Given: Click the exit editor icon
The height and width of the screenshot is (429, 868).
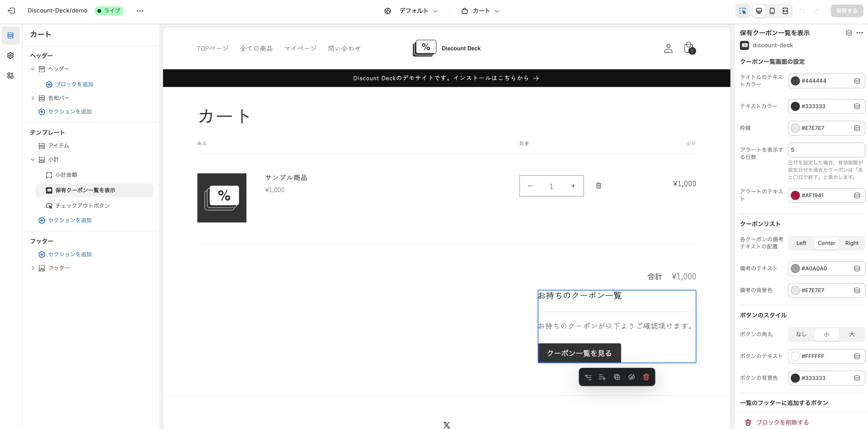Looking at the screenshot, I should (11, 11).
